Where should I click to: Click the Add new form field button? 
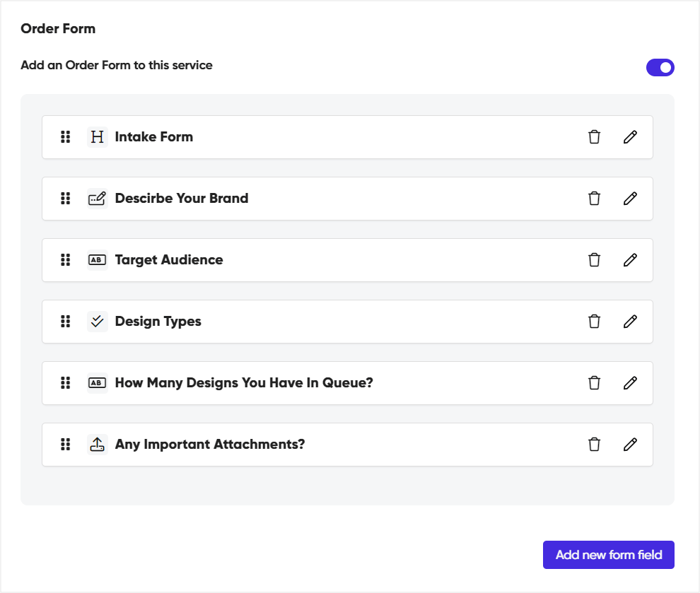609,555
